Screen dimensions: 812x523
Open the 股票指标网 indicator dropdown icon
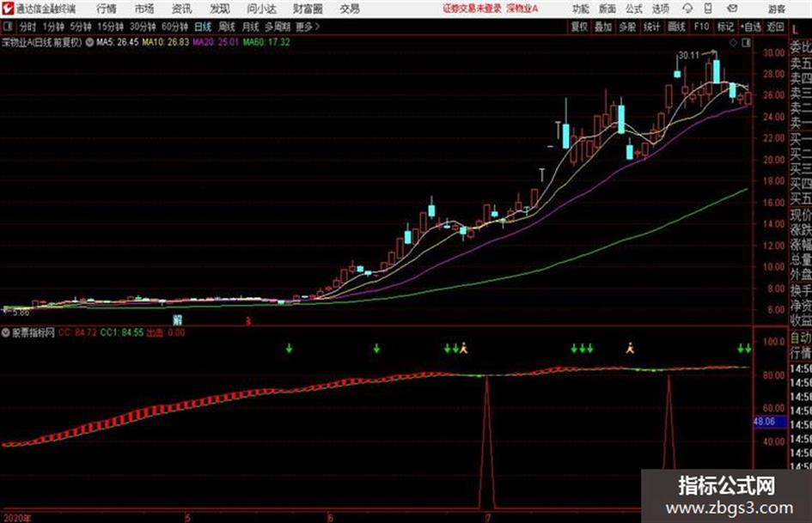tap(5, 332)
